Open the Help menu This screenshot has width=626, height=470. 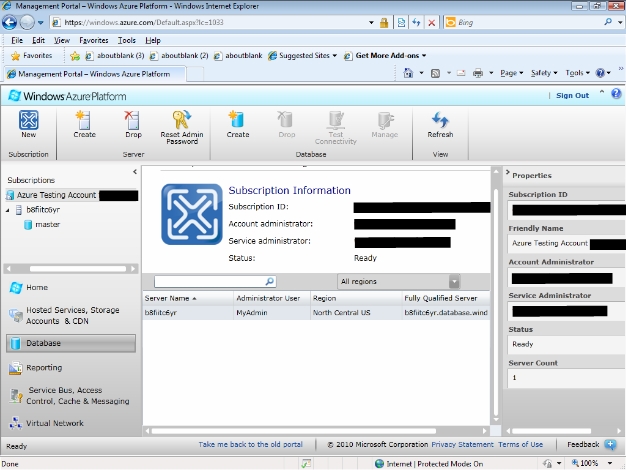pos(153,40)
